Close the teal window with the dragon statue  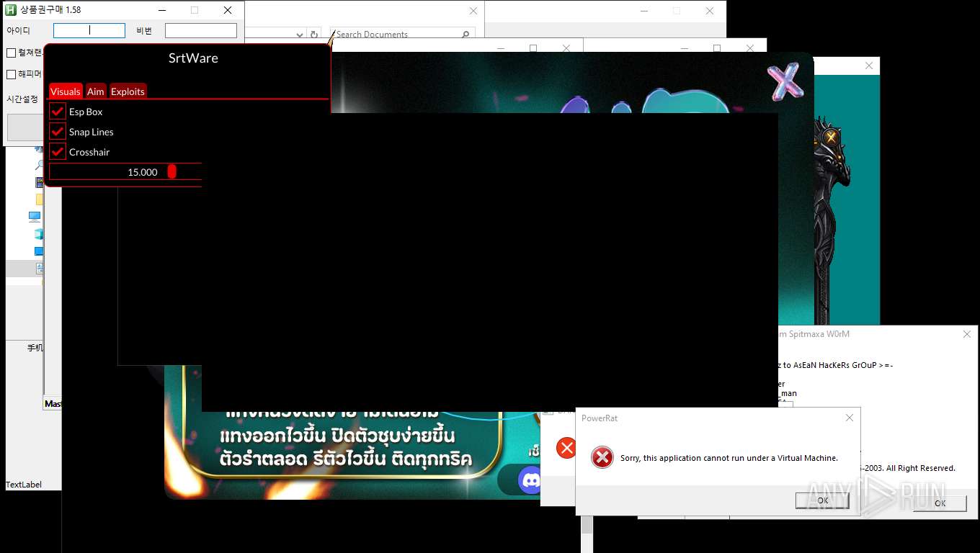click(869, 66)
